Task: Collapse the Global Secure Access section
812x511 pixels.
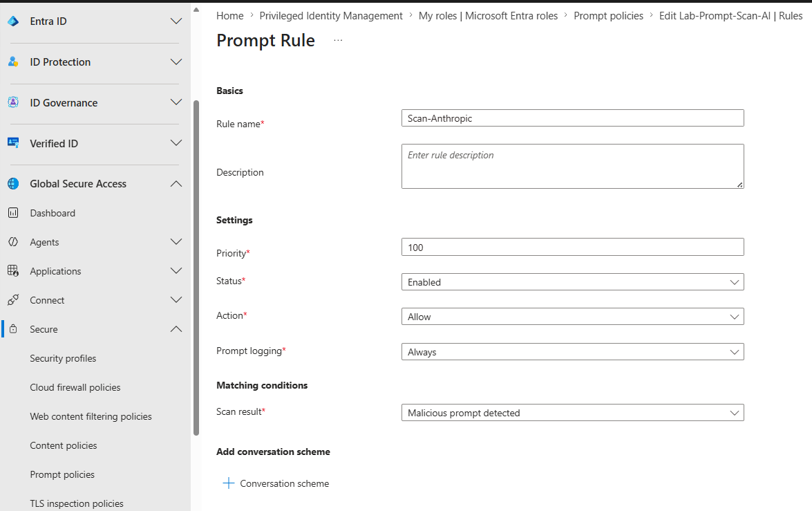Action: click(176, 183)
